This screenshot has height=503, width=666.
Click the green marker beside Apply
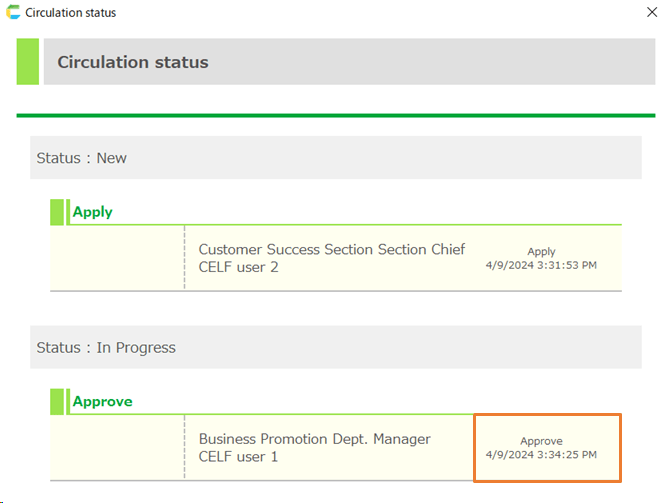pos(57,211)
